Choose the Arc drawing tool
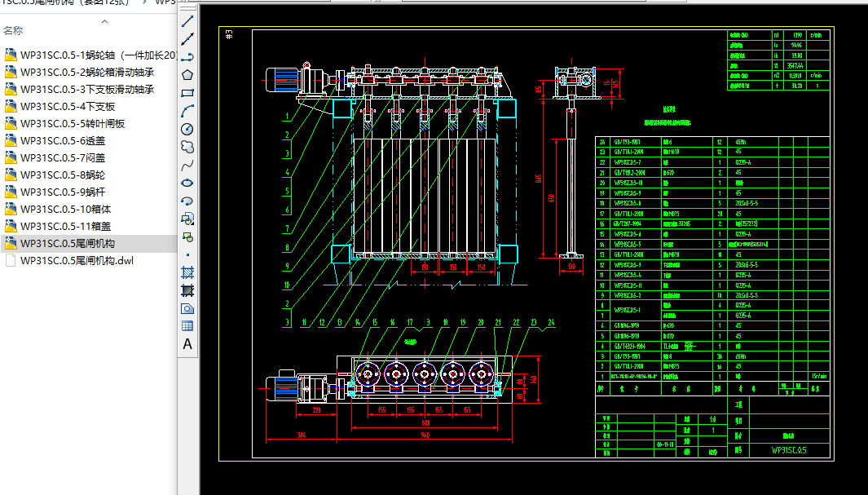Viewport: 868px width, 495px height. [187, 108]
